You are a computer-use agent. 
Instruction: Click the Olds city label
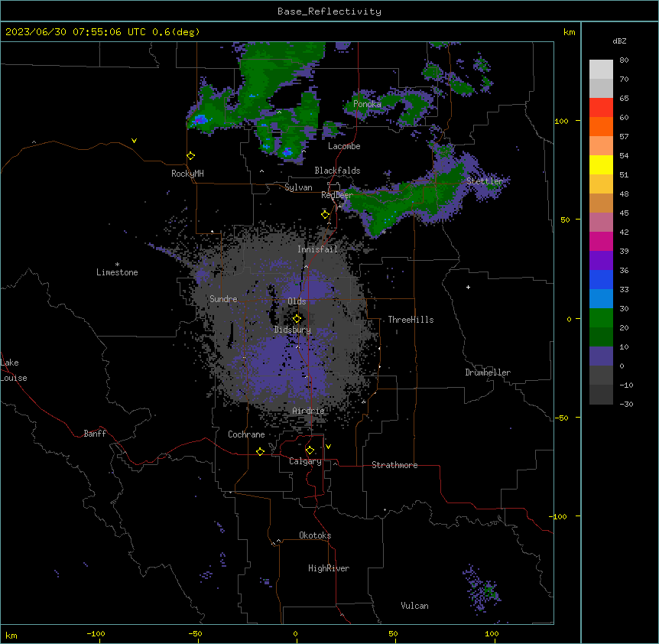pyautogui.click(x=297, y=301)
